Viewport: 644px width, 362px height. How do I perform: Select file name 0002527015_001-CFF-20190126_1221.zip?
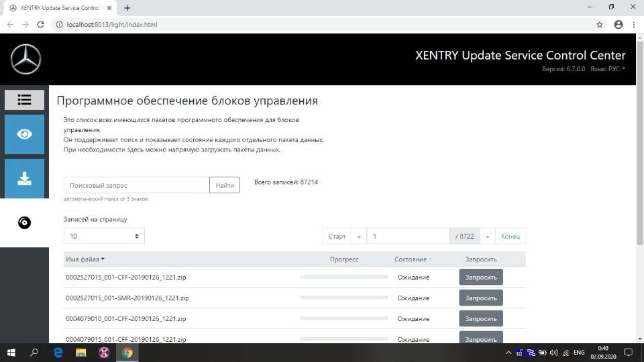pos(125,277)
